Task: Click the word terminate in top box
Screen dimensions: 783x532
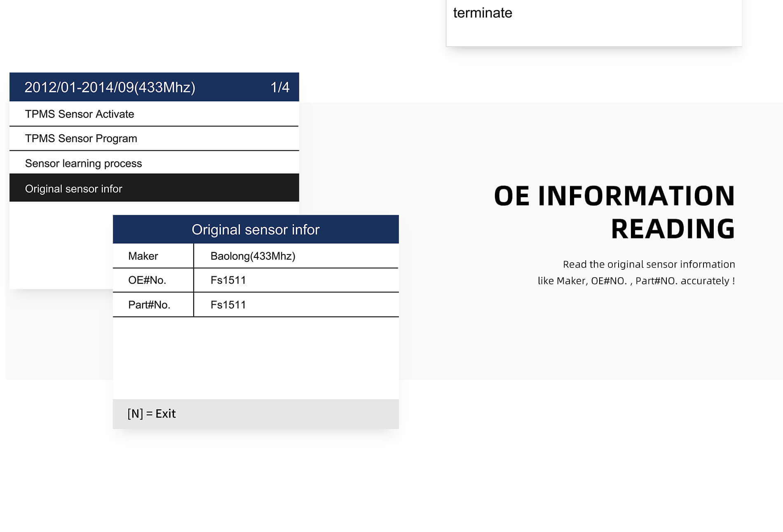Action: [483, 13]
